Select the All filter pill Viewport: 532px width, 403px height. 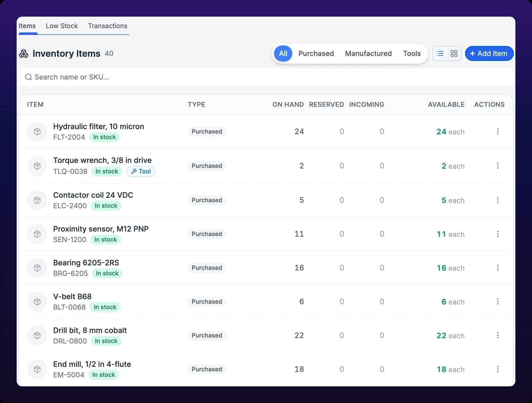click(283, 53)
